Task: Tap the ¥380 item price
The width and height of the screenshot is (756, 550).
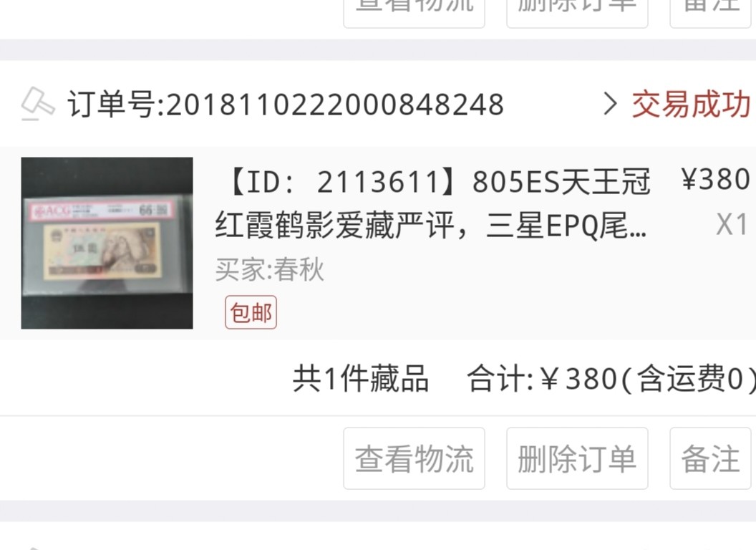Action: (x=715, y=180)
